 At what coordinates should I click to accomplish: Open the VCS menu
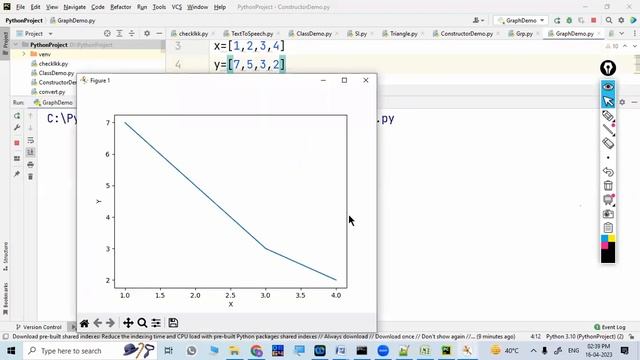pos(177,7)
